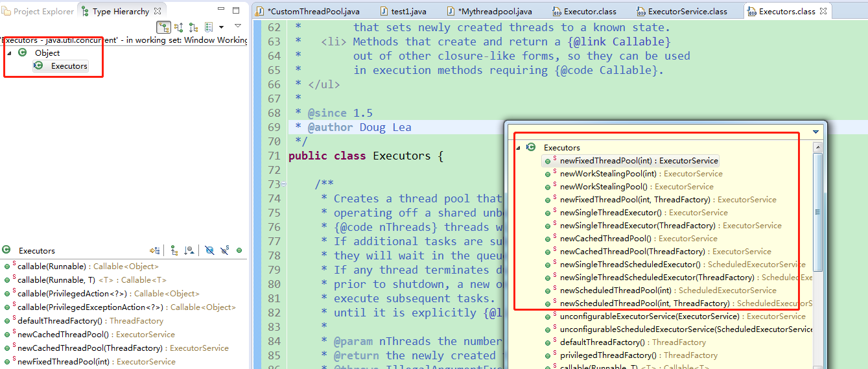Image resolution: width=868 pixels, height=369 pixels.
Task: Select Executors class in hierarchy tree
Action: [x=61, y=66]
